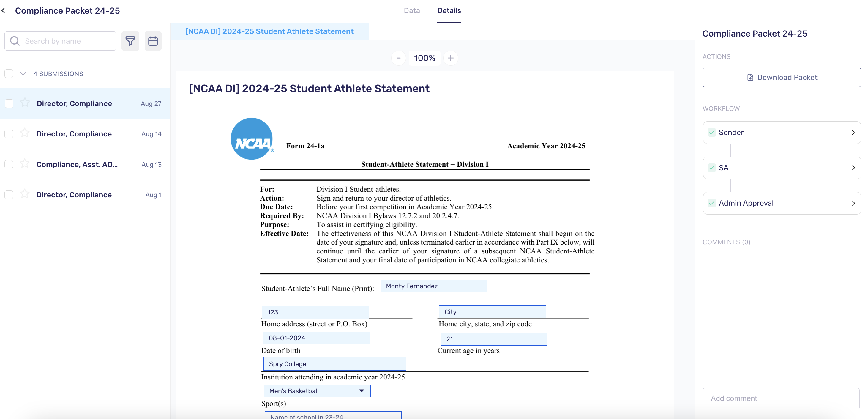The width and height of the screenshot is (868, 419).
Task: Check the Aug 27 submission checkbox
Action: [9, 103]
